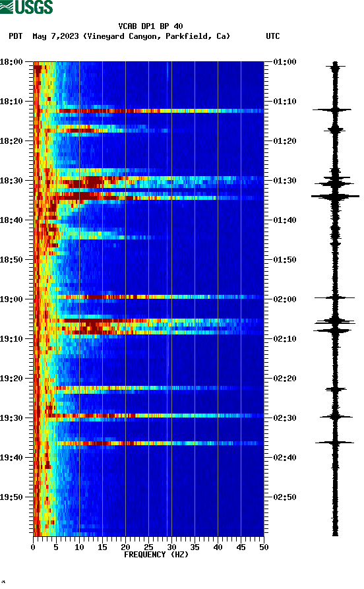Click the '18:00' PDT time label
This screenshot has height=589, width=364.
click(x=11, y=61)
